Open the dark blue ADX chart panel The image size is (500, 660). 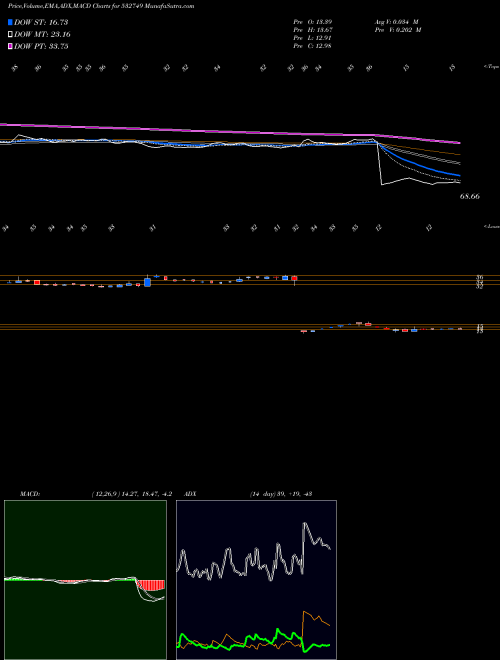tap(256, 580)
